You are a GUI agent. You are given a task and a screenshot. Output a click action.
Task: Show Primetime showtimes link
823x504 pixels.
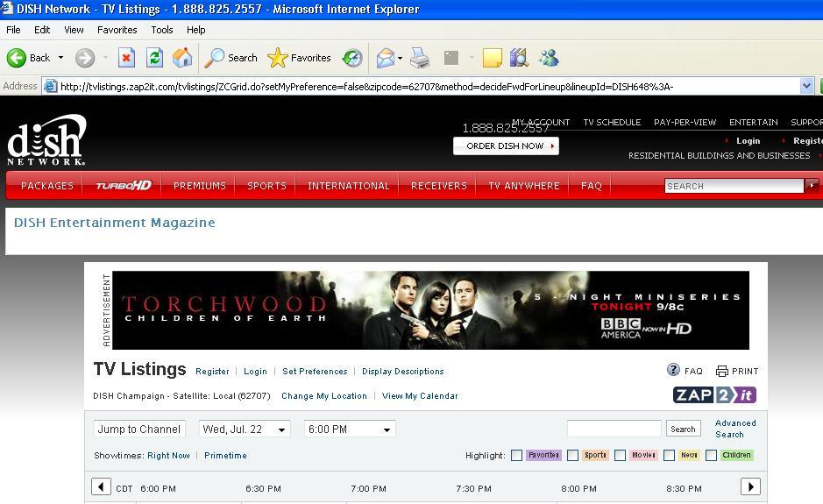coord(225,456)
